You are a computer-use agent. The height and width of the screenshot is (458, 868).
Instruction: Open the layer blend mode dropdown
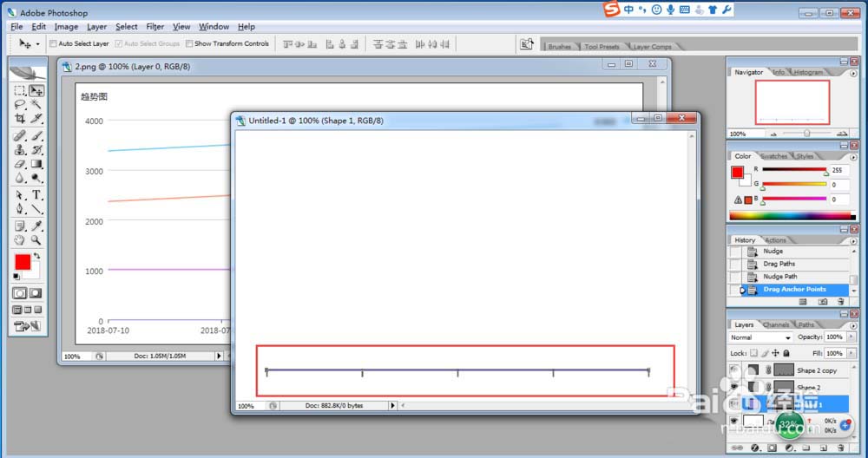pyautogui.click(x=760, y=337)
